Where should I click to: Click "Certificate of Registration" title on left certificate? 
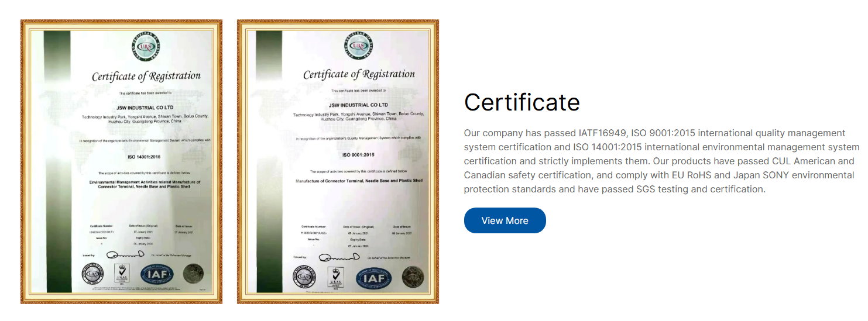[x=146, y=76]
